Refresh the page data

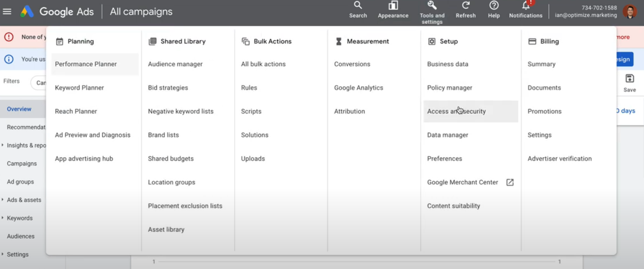[465, 10]
